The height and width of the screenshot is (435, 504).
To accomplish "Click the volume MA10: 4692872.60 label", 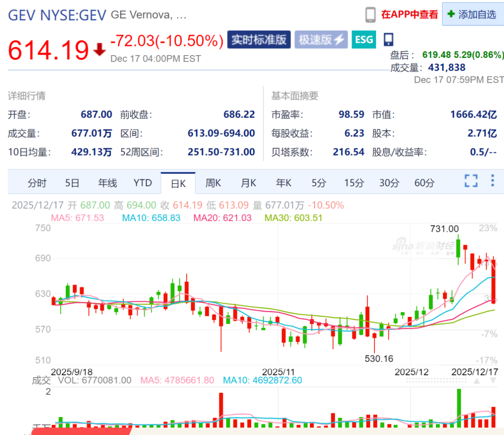I will pyautogui.click(x=263, y=380).
